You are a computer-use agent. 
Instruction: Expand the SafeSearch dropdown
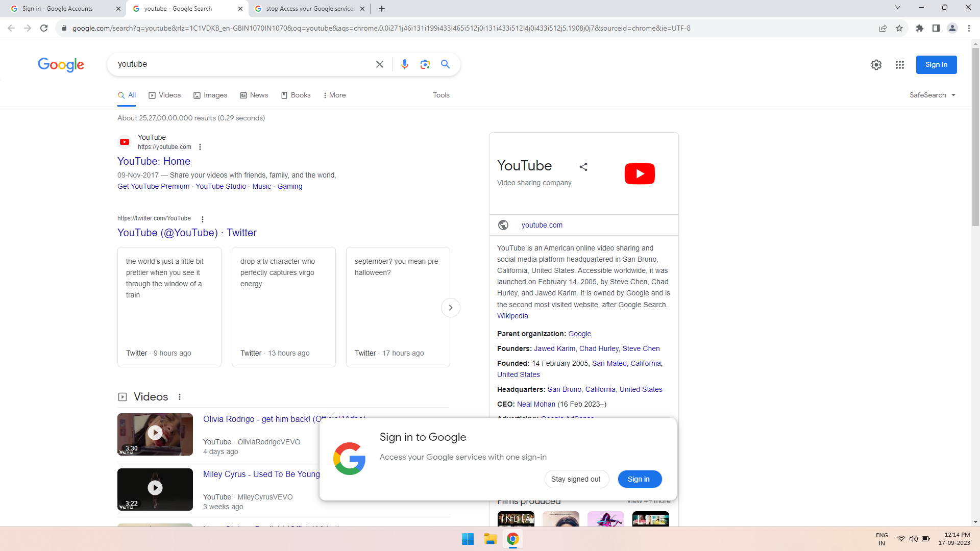coord(933,95)
